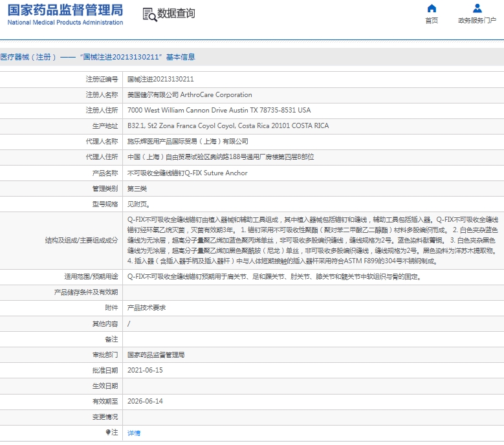Click the 生产地址 field label

(105, 126)
